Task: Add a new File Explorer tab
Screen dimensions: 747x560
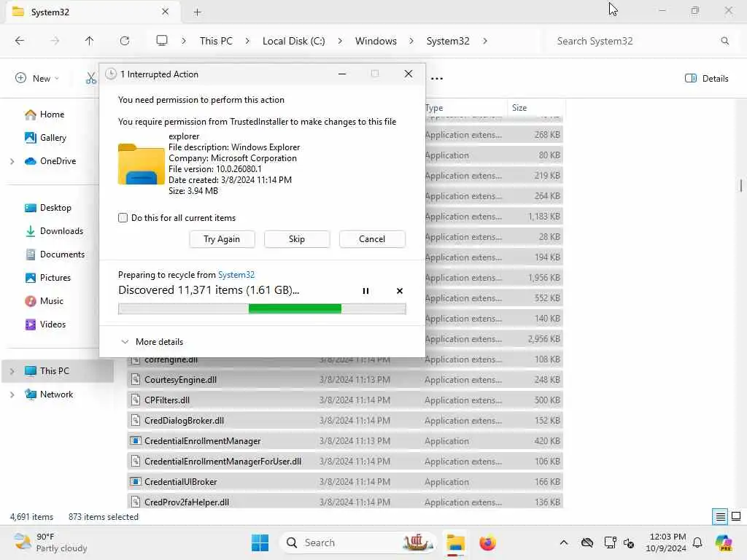Action: click(197, 12)
